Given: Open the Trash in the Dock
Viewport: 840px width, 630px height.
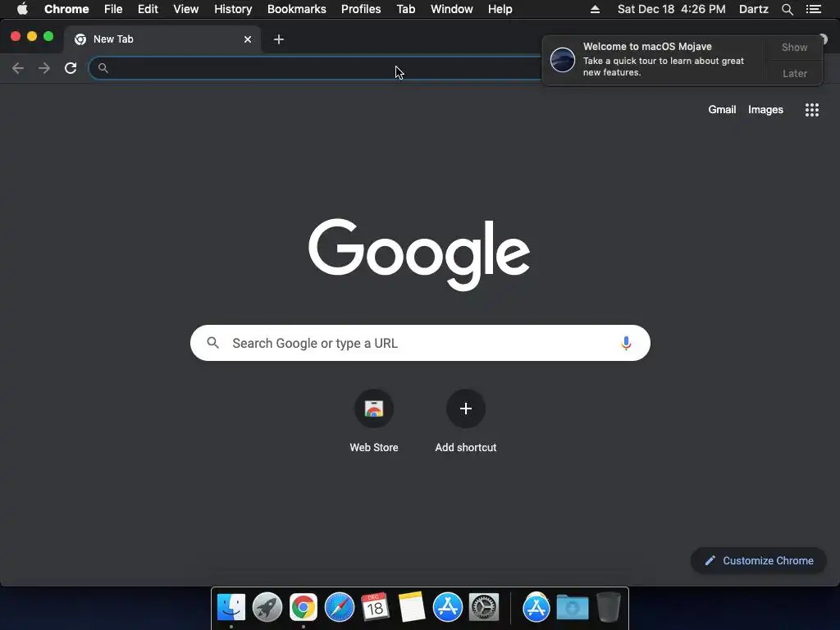Looking at the screenshot, I should point(608,607).
